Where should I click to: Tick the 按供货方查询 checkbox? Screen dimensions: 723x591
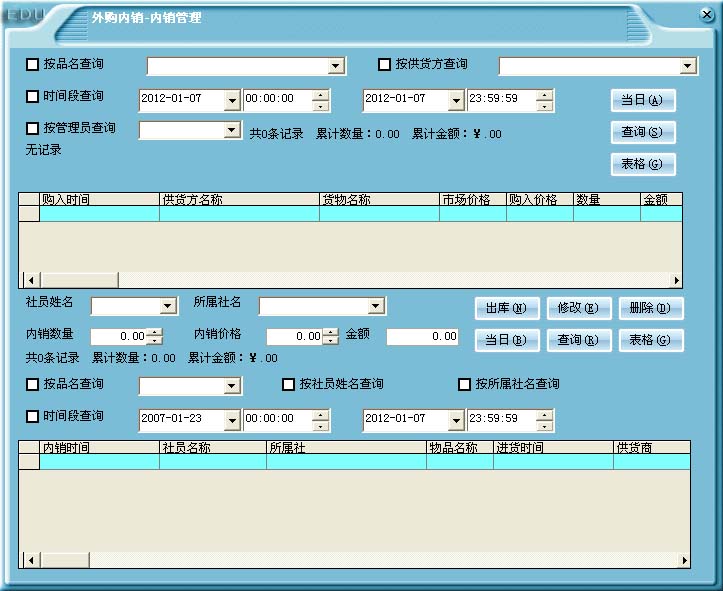384,65
